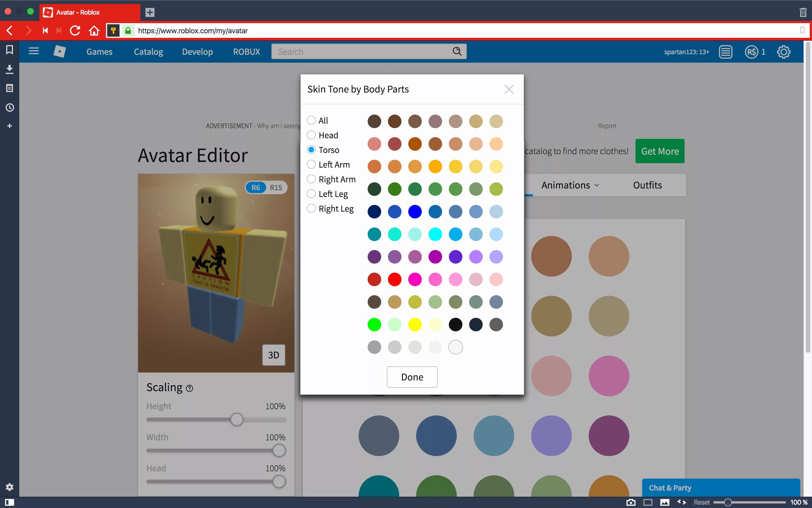Pick the black color swatch
The width and height of the screenshot is (812, 508).
[x=455, y=325]
